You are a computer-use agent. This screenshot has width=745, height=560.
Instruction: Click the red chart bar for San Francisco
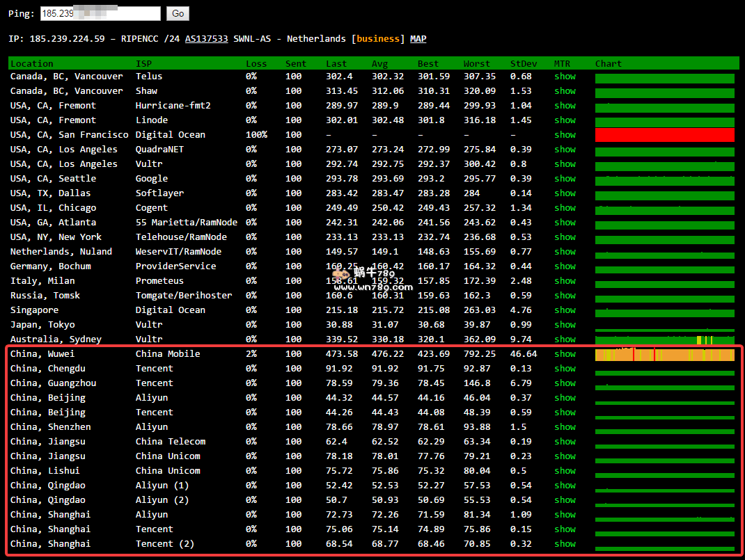coord(664,135)
